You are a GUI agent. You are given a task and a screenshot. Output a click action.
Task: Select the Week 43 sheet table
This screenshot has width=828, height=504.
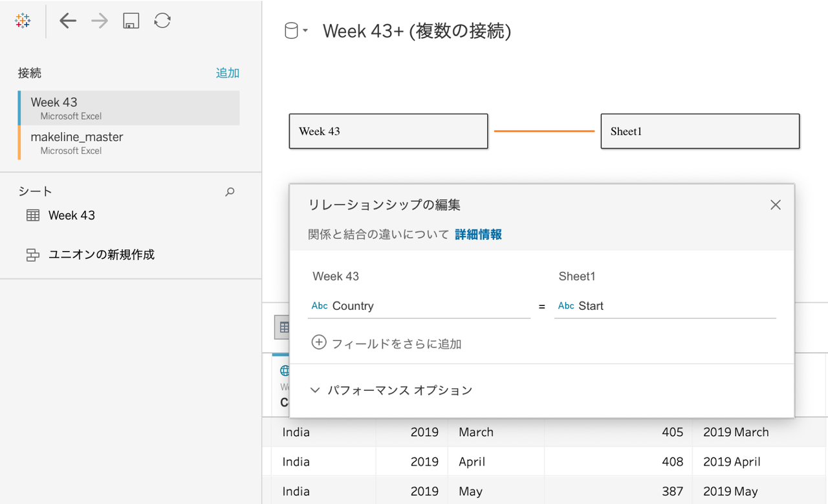71,215
